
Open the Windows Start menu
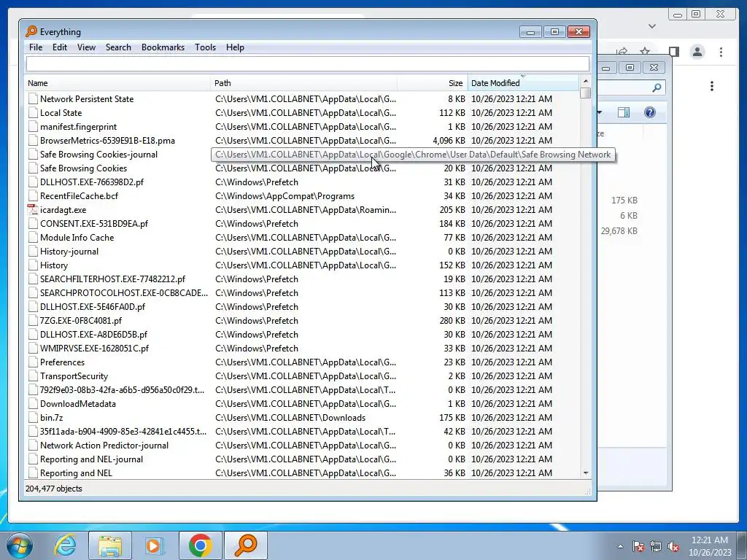pos(20,545)
